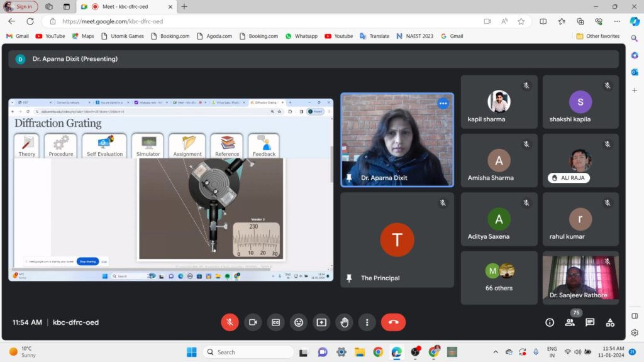Show everyone in the People panel
This screenshot has width=644, height=362.
(570, 322)
